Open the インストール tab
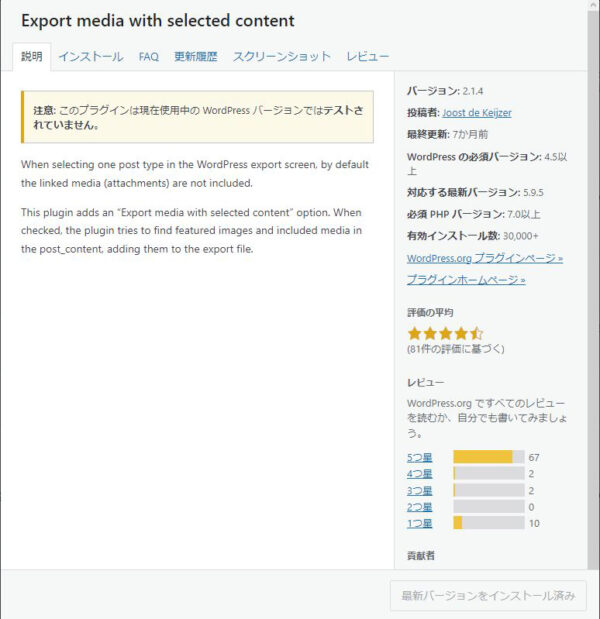 pos(91,57)
